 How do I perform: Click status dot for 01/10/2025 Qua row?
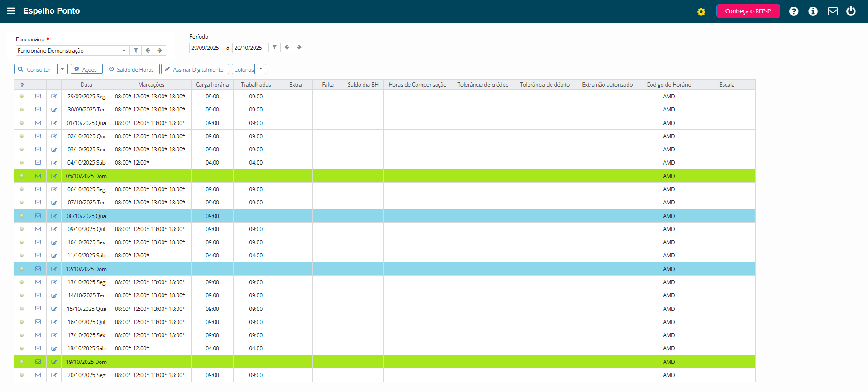click(x=22, y=123)
